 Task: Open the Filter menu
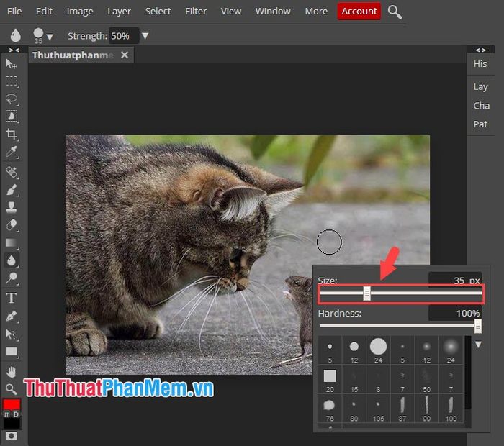[x=196, y=12]
